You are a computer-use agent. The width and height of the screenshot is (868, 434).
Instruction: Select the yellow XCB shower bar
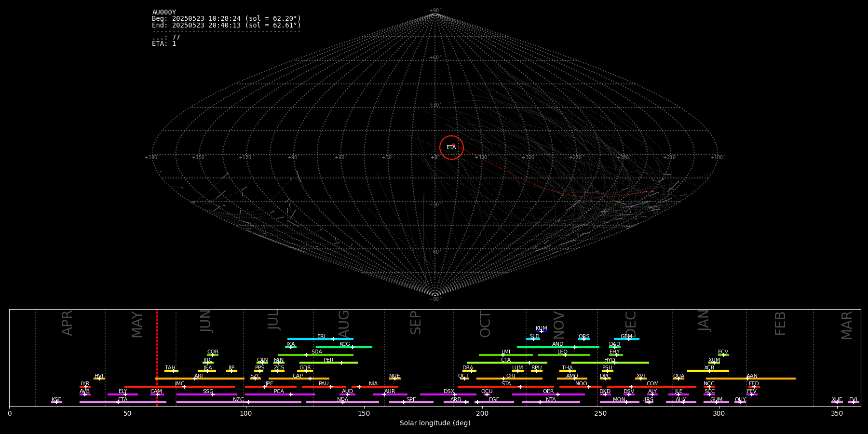click(708, 371)
